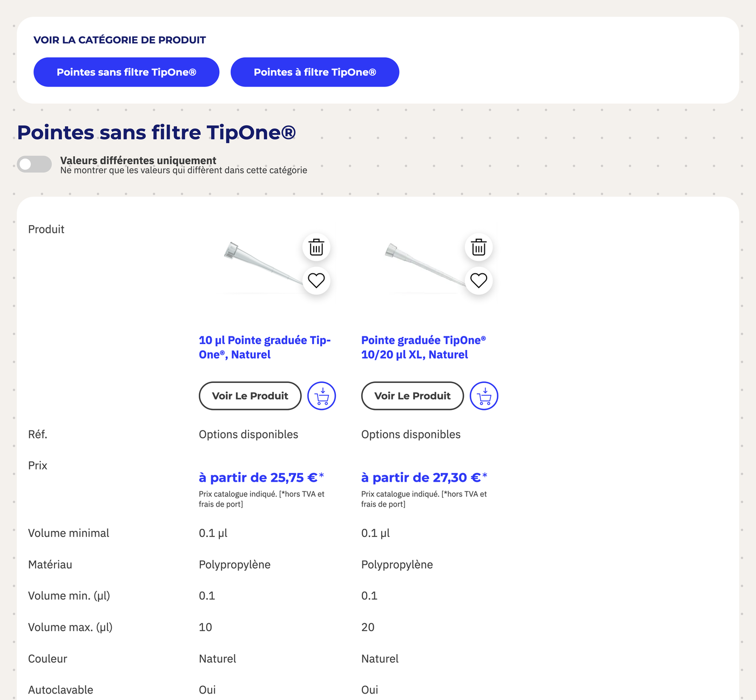756x700 pixels.
Task: Click the Prix row label
Action: pyautogui.click(x=38, y=466)
